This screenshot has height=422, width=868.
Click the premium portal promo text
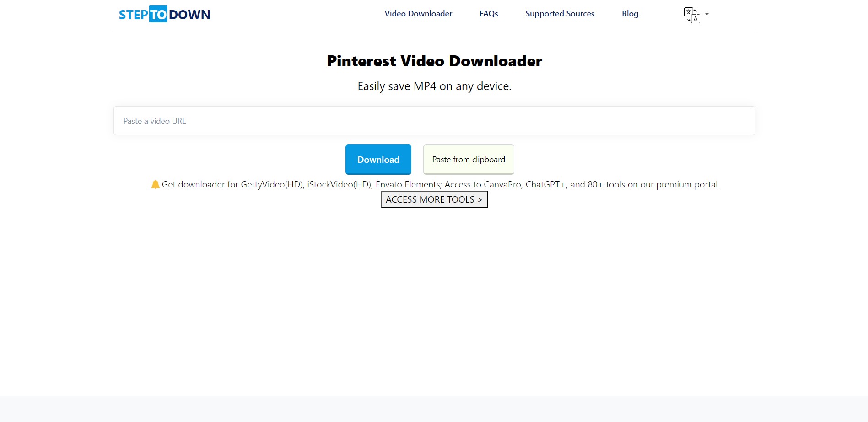440,184
